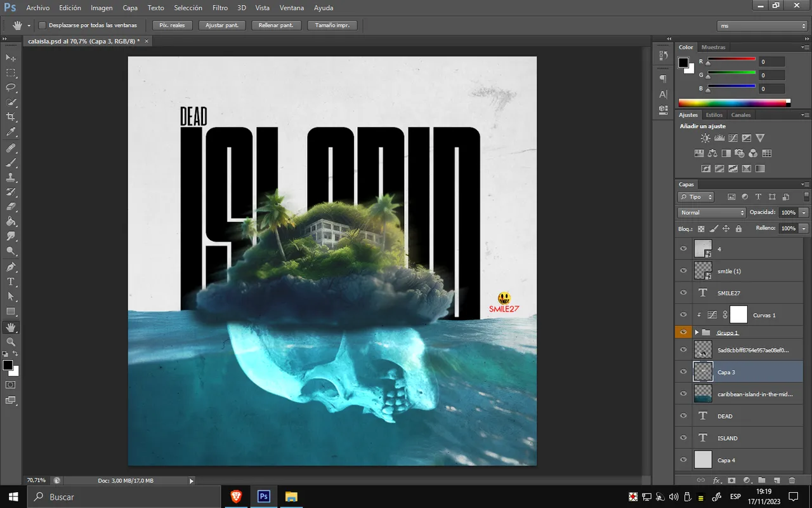This screenshot has width=812, height=508.
Task: Hide the Capa 3 layer
Action: (683, 371)
